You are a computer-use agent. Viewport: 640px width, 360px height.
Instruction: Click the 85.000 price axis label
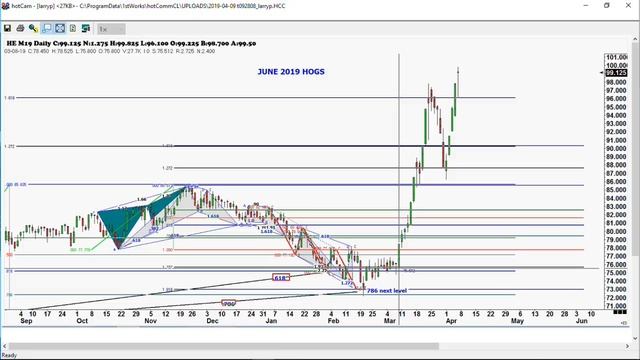tap(616, 190)
